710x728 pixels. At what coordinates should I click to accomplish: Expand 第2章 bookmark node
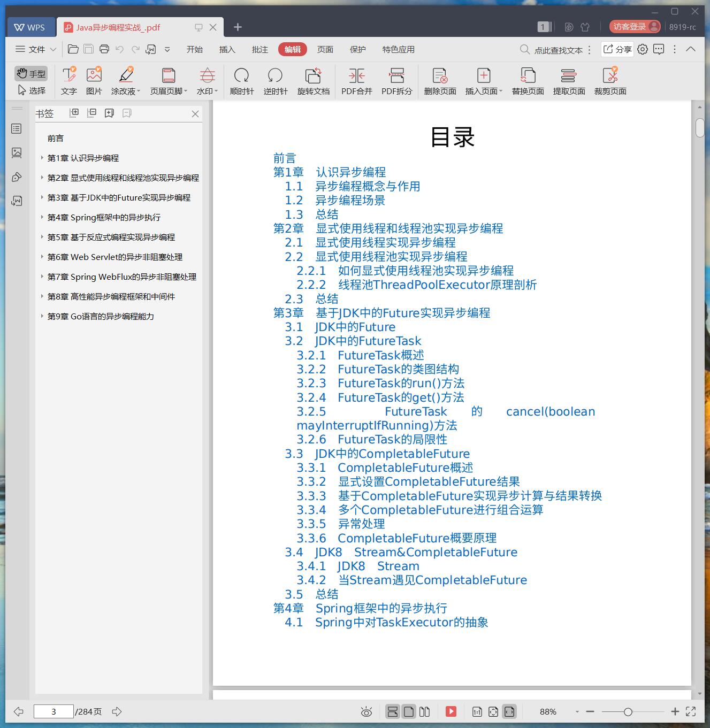42,178
